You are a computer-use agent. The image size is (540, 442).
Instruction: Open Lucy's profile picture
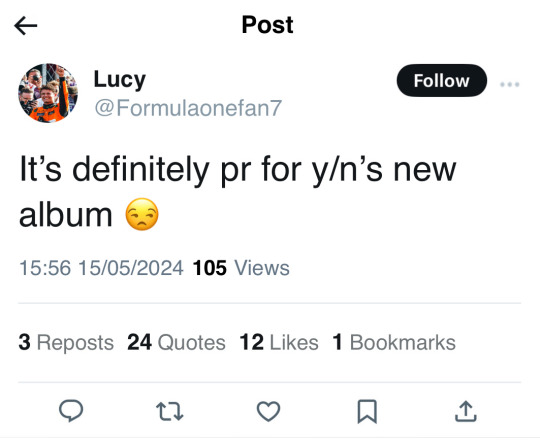coord(48,93)
